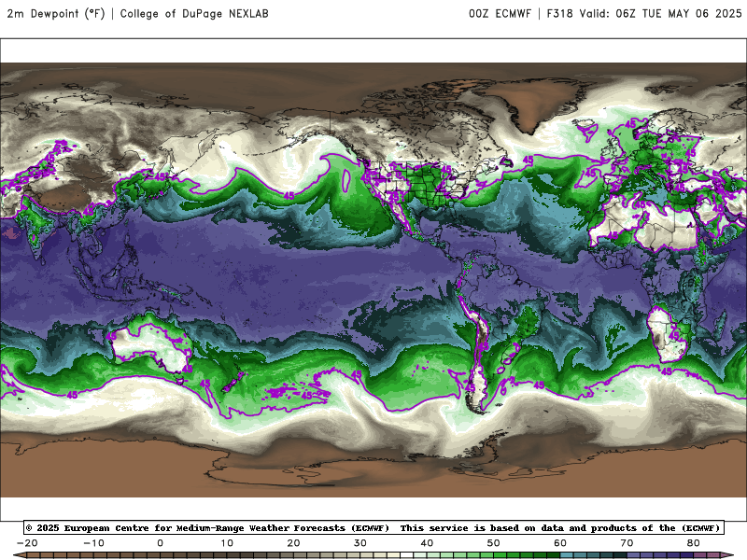Select the "-10" legend value
This screenshot has width=747, height=560.
(93, 543)
